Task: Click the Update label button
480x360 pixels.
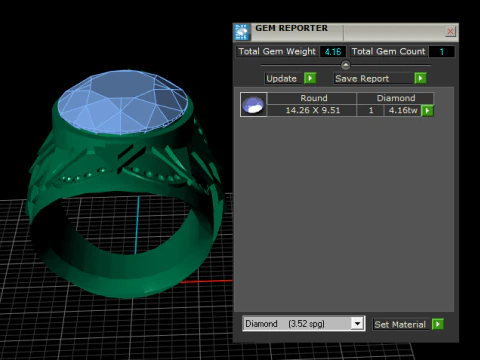Action: (x=284, y=79)
